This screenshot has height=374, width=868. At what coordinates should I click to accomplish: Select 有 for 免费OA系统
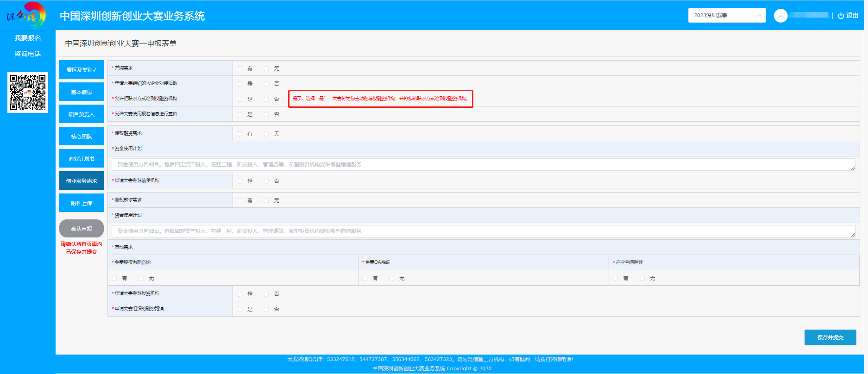(x=365, y=278)
